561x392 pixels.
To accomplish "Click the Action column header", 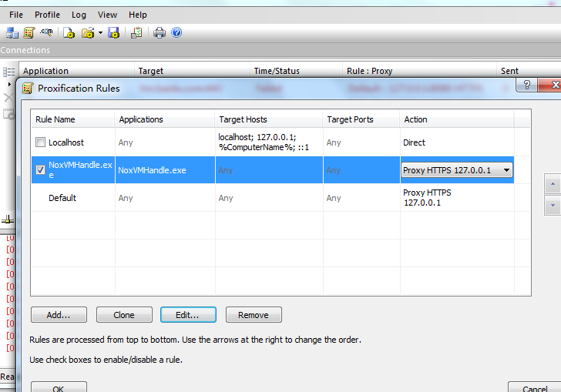I will [457, 119].
